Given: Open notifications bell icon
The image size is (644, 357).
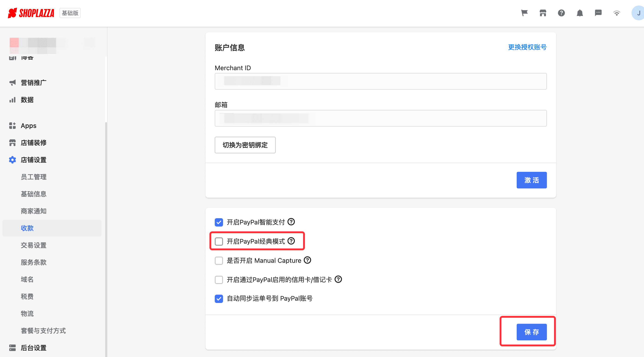Looking at the screenshot, I should [x=580, y=13].
